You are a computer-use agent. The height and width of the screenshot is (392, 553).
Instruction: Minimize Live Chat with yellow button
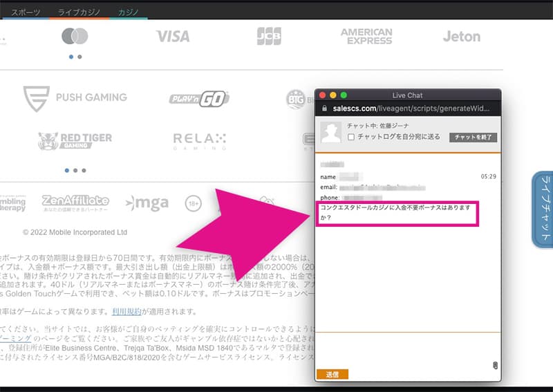[333, 95]
